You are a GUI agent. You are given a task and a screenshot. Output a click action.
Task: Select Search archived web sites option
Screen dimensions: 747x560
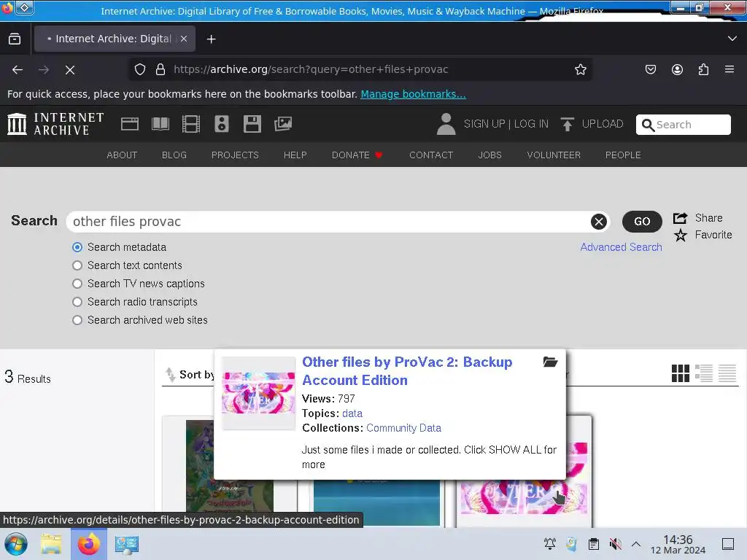click(x=77, y=320)
